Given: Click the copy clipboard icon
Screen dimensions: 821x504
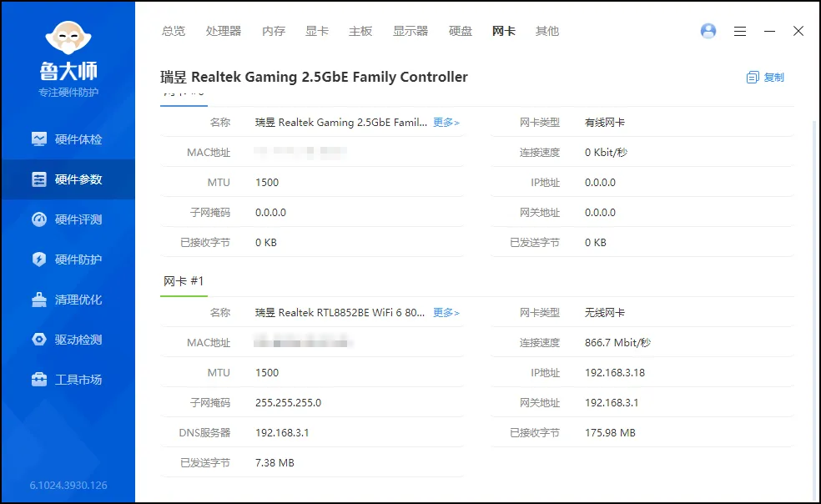Looking at the screenshot, I should click(x=753, y=78).
